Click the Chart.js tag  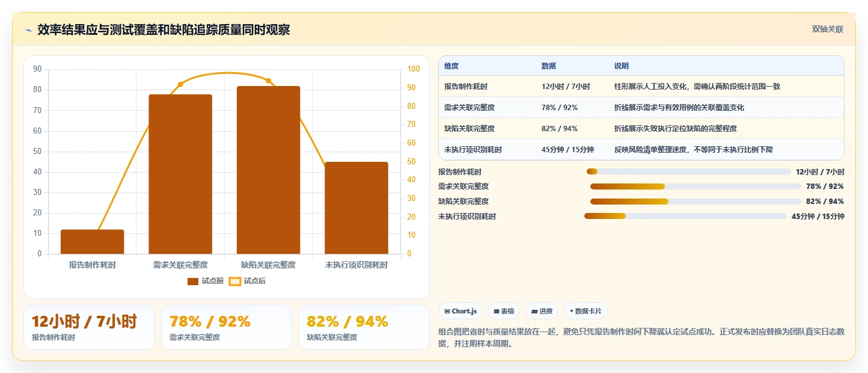click(460, 311)
